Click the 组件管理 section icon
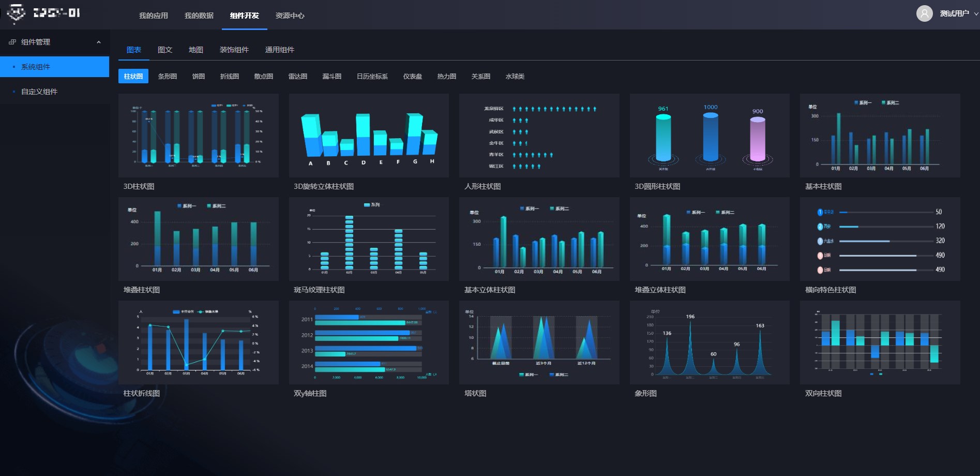 pos(12,42)
